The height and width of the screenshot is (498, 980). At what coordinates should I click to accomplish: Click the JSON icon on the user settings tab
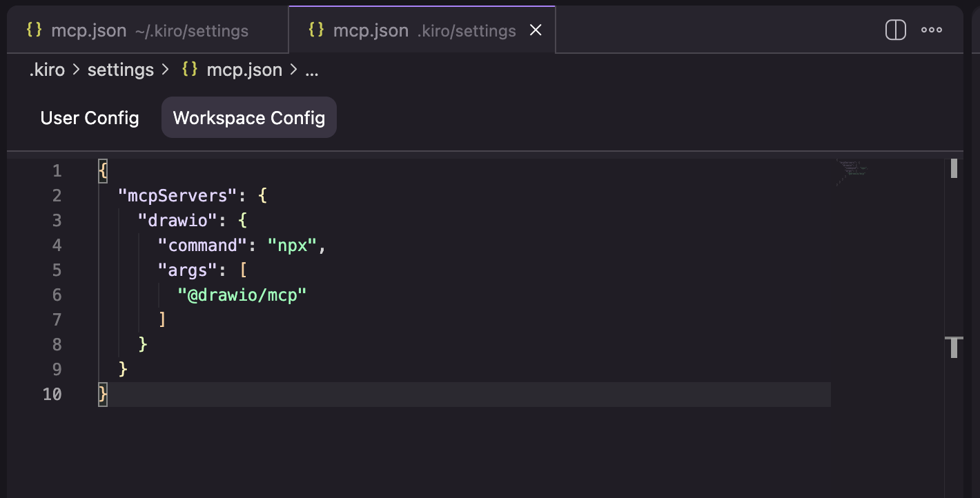[x=32, y=30]
